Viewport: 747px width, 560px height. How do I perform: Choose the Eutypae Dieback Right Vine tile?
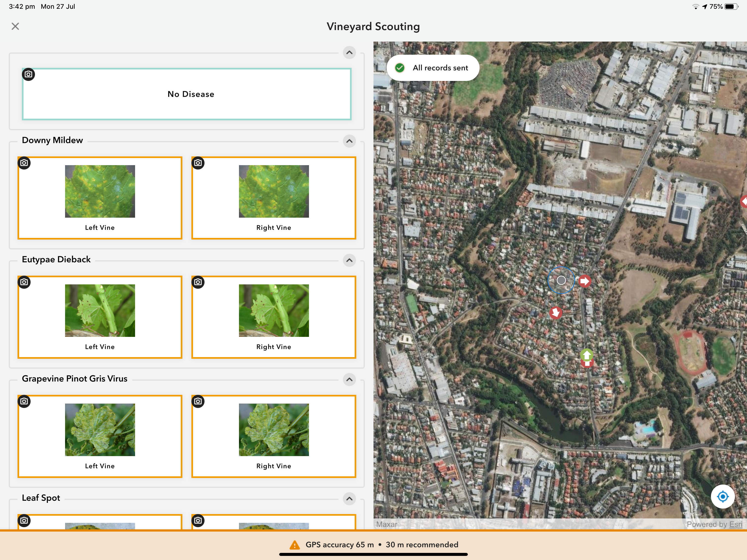274,317
